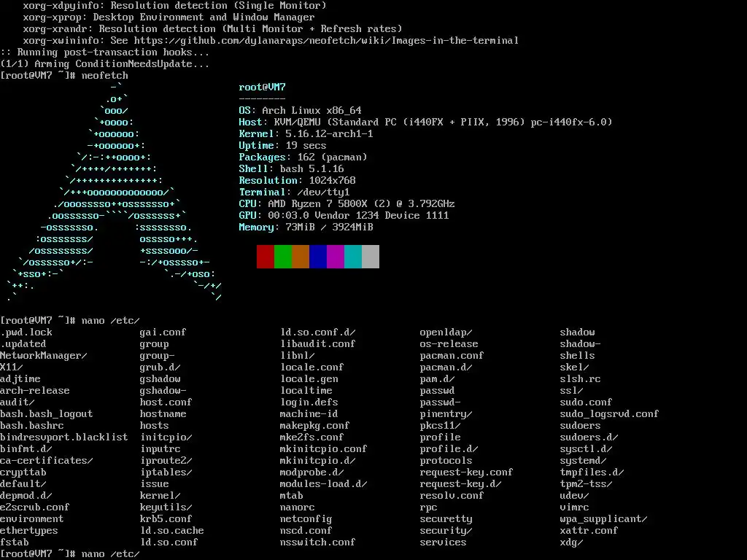
Task: Click the gai.conf file entry
Action: [163, 332]
